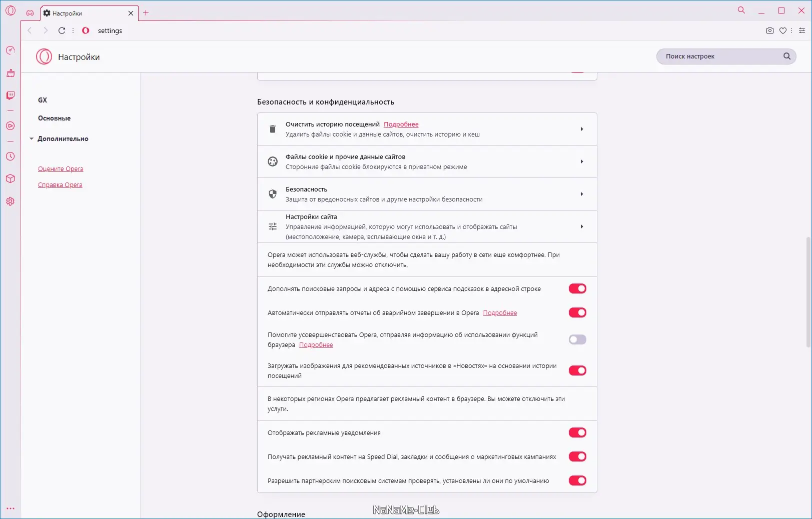Go forward to next page
The image size is (812, 519).
(x=46, y=30)
